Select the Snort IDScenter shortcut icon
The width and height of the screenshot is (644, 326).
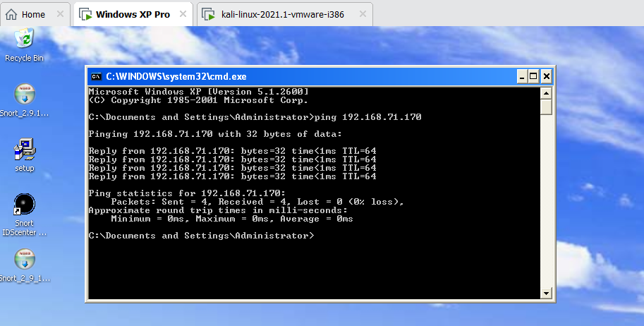(25, 205)
